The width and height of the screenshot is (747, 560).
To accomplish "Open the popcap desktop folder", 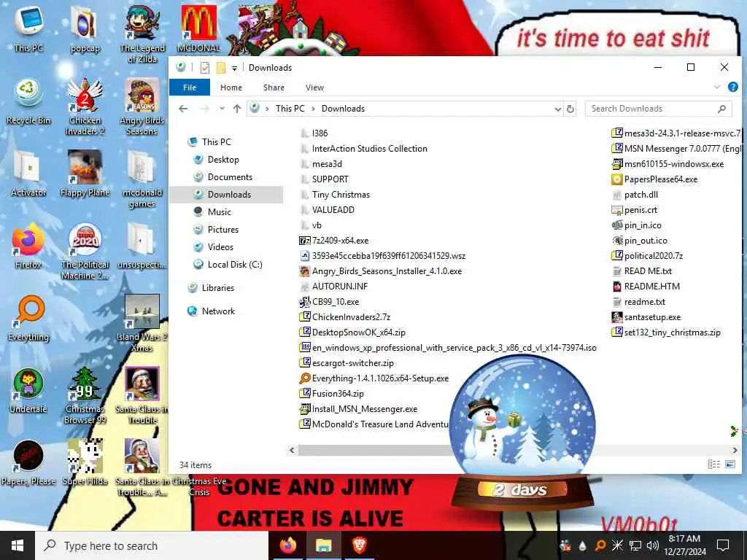I will (85, 28).
